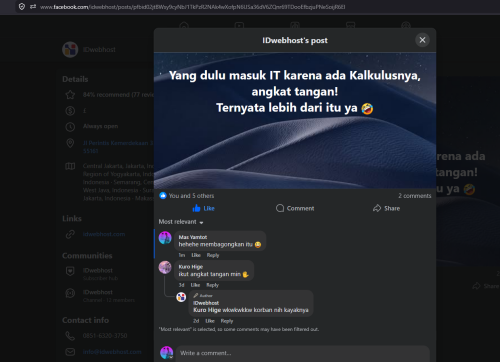Viewport: 500px width, 362px height.
Task: Click the map service area icon
Action: point(70,166)
